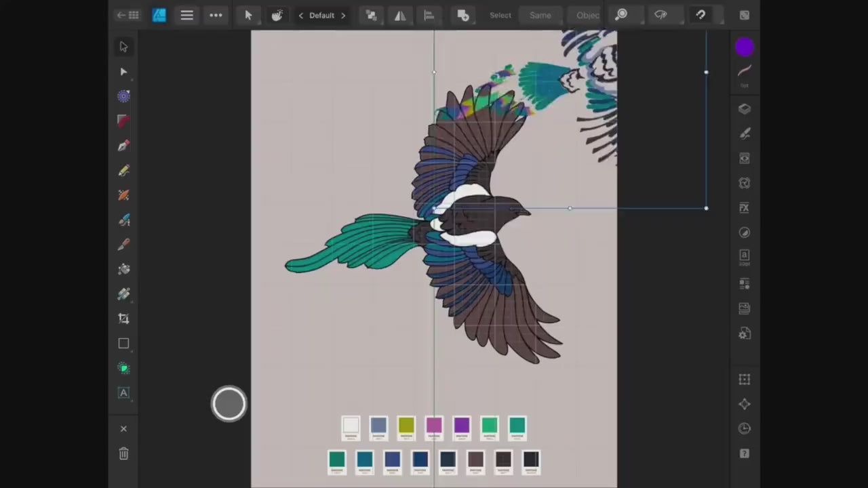This screenshot has height=488, width=868.
Task: Select the Pencil tool
Action: click(123, 171)
